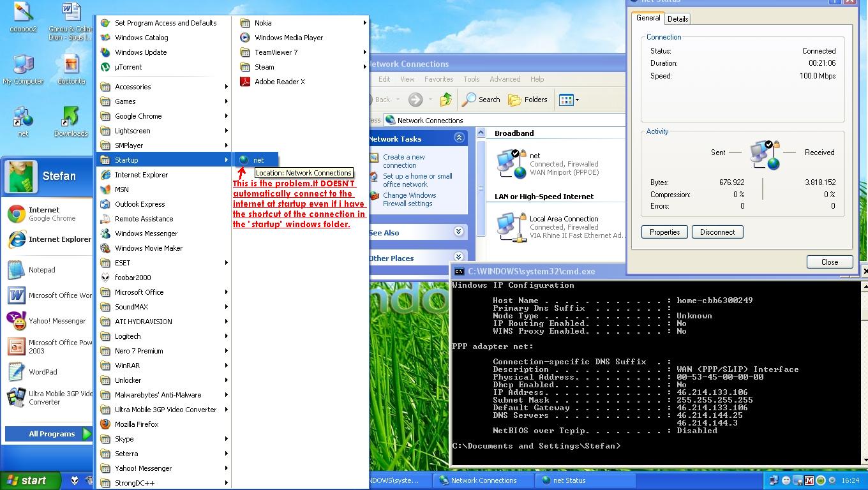Open Windows Catalog in the programs menu
The width and height of the screenshot is (868, 490).
tap(163, 38)
